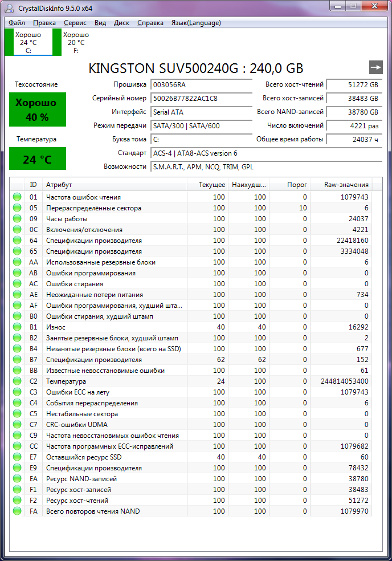Click status icon for CRC-ошибки UDMA row
The image size is (392, 561).
(x=17, y=424)
